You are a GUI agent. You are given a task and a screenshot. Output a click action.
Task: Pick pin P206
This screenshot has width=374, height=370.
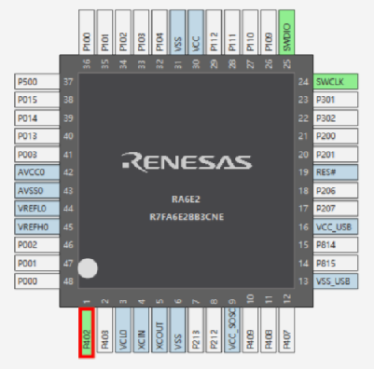pos(335,191)
